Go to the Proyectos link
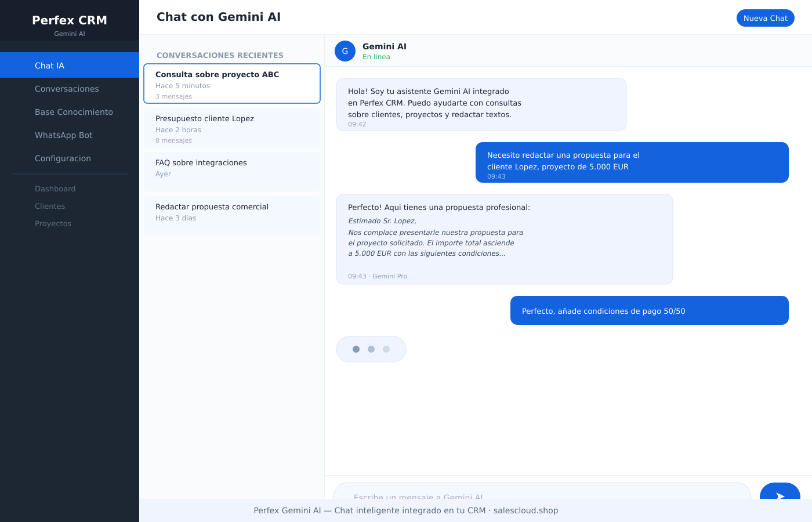The height and width of the screenshot is (522, 812). [53, 223]
